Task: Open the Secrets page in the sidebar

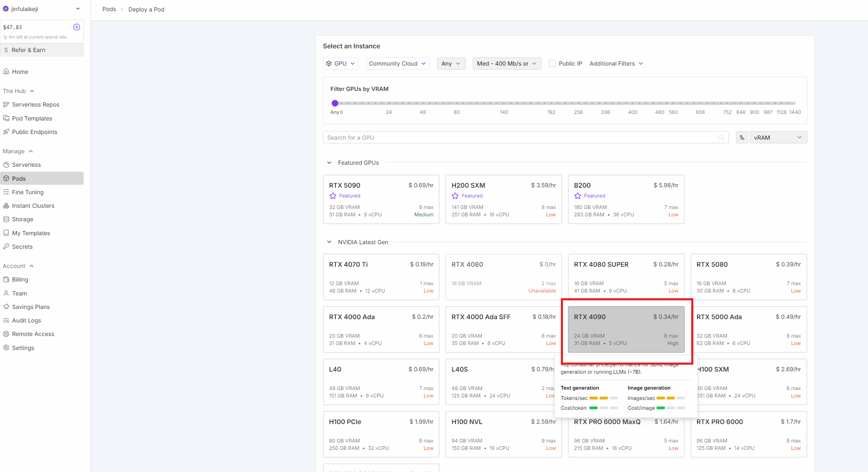Action: click(22, 247)
